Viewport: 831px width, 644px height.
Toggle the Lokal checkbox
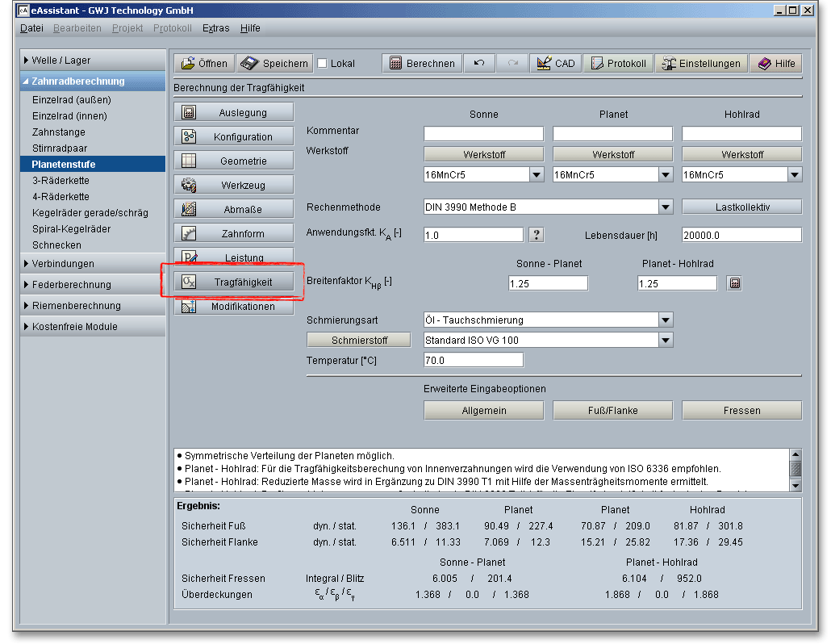coord(323,64)
